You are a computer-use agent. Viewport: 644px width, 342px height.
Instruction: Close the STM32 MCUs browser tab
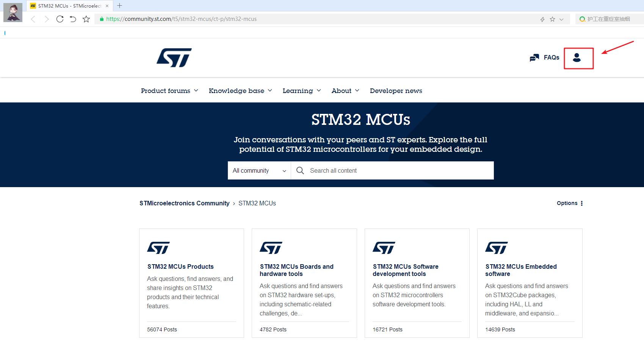[x=107, y=6]
